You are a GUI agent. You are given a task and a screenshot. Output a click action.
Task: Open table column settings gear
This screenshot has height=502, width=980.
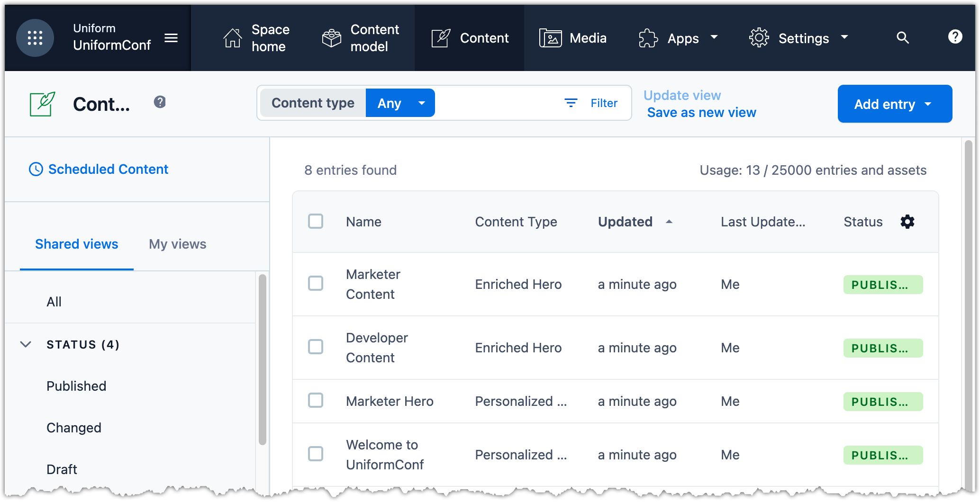[x=907, y=222]
